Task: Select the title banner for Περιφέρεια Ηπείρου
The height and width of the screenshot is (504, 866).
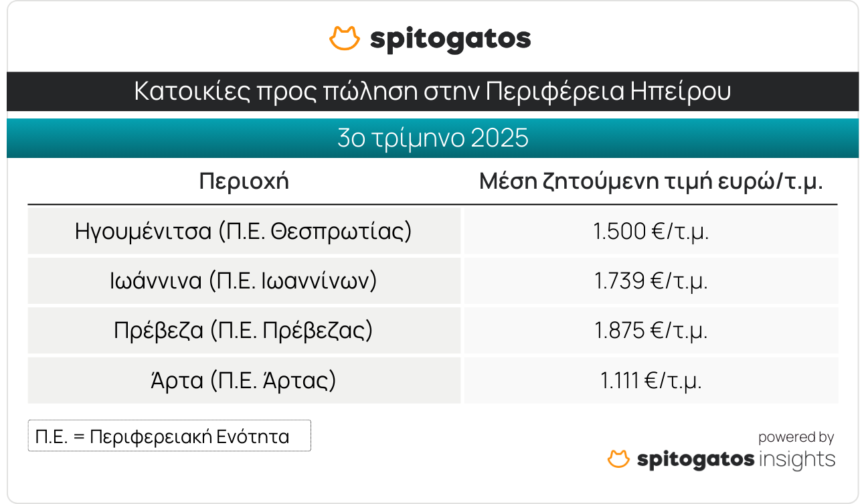Action: point(432,91)
